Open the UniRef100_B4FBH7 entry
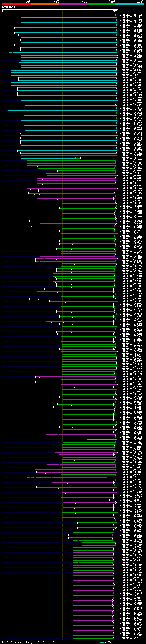This screenshot has height=644, width=146. point(131,440)
